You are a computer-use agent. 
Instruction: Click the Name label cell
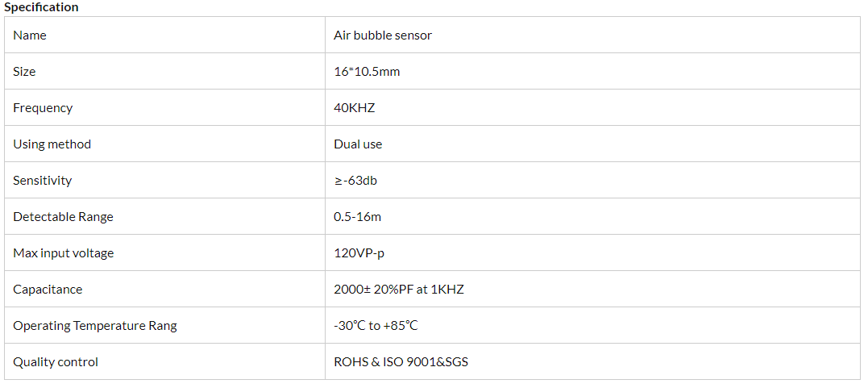30,35
